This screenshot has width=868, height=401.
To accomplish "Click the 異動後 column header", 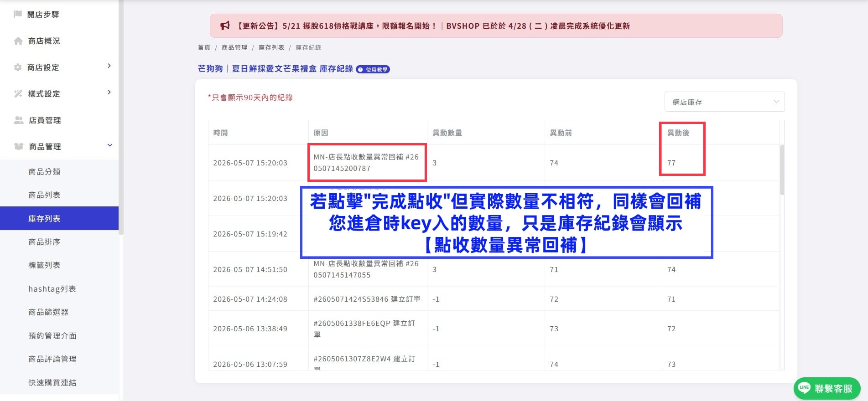I will [x=678, y=133].
